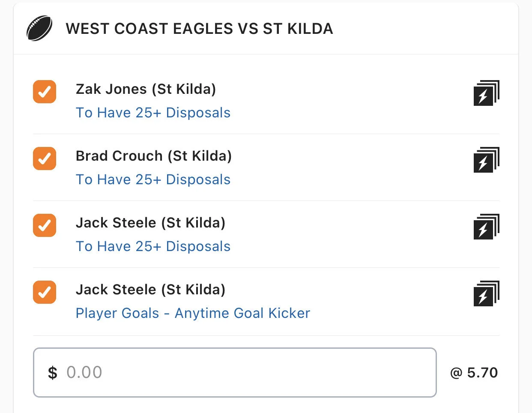This screenshot has height=413, width=532.
Task: Open Brad Crouch's To Have 25+ Disposals link
Action: click(x=153, y=180)
